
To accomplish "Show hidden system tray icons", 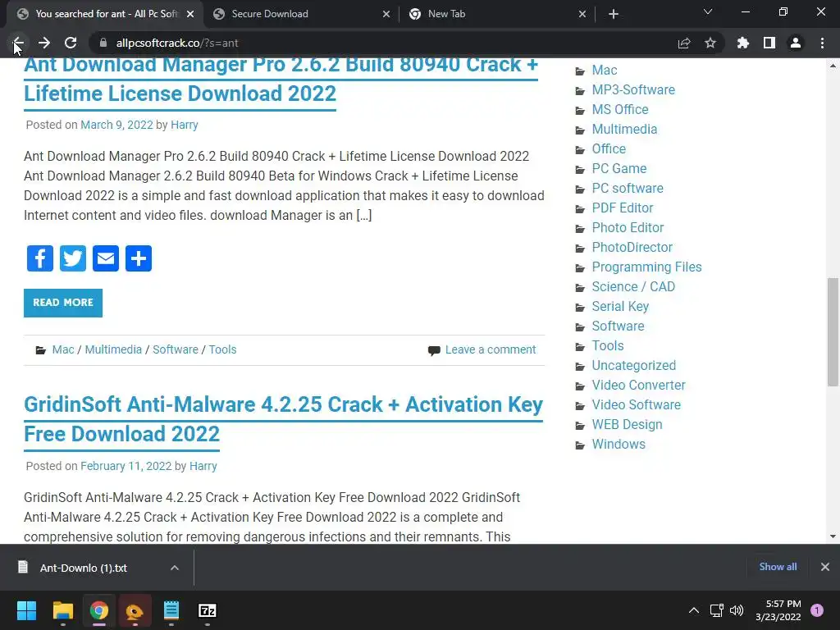I will (694, 610).
